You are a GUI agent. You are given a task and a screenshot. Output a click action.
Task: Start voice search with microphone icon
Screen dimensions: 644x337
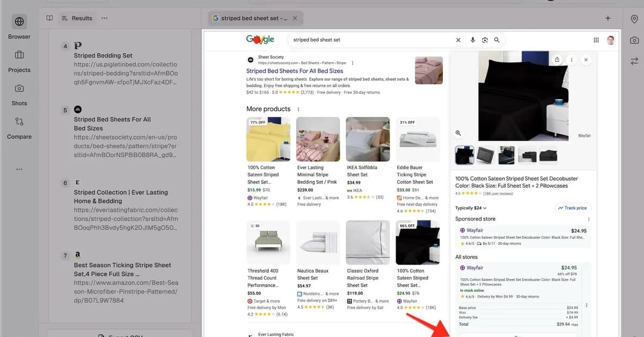coord(473,40)
